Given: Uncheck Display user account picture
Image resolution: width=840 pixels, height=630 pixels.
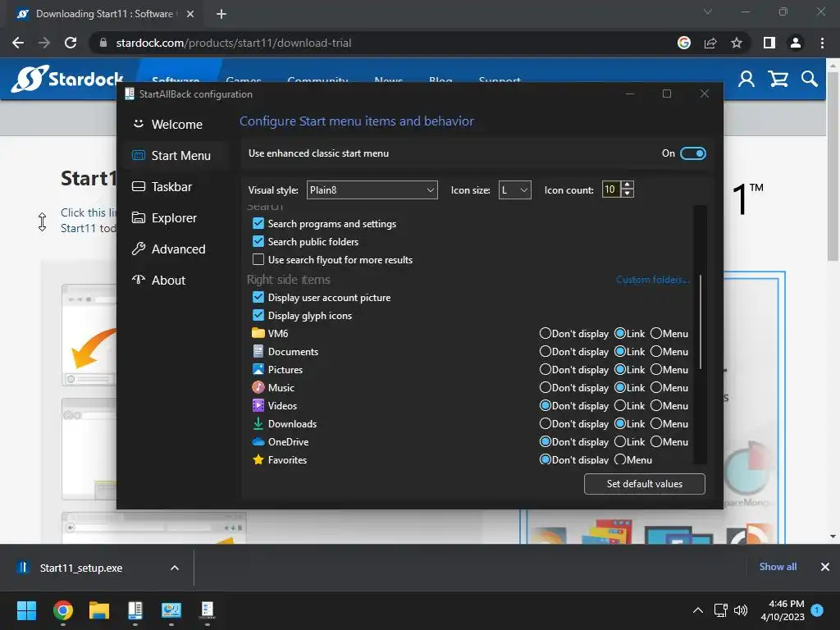Looking at the screenshot, I should [x=258, y=297].
